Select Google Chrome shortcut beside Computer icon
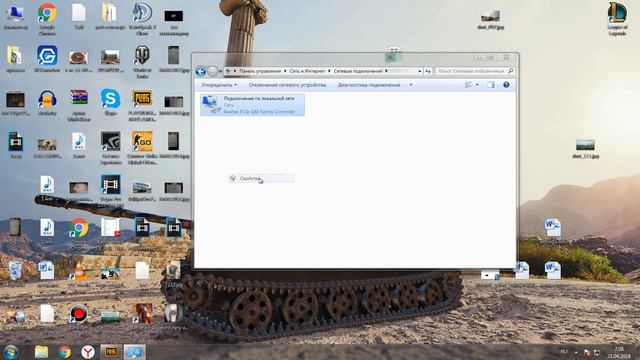Screen dimensions: 640x360 [x=47, y=18]
